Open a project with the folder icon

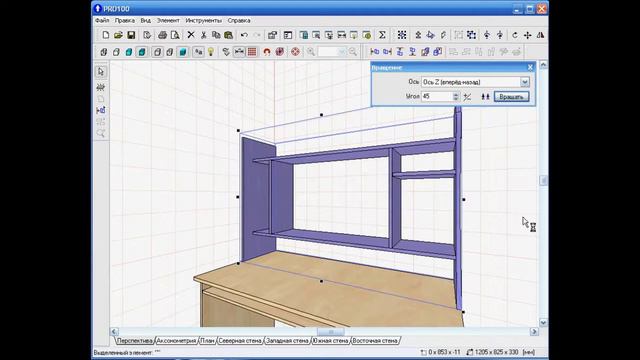(x=118, y=35)
